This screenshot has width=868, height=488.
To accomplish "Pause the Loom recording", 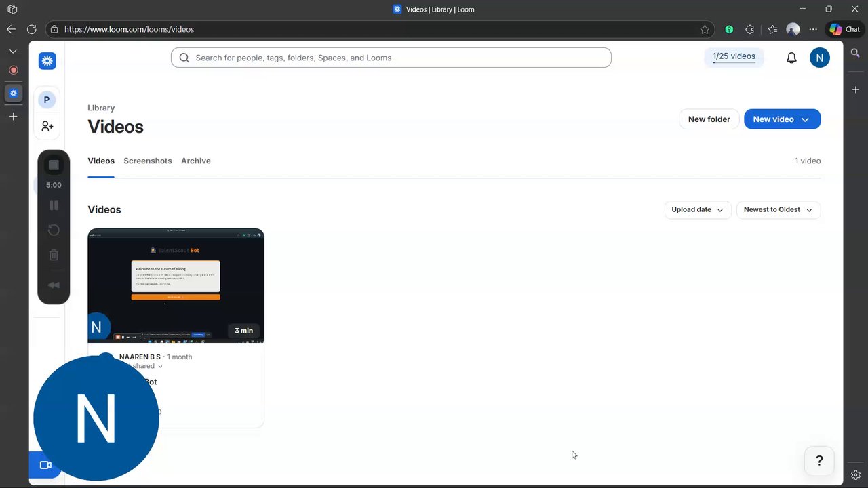I will [54, 205].
